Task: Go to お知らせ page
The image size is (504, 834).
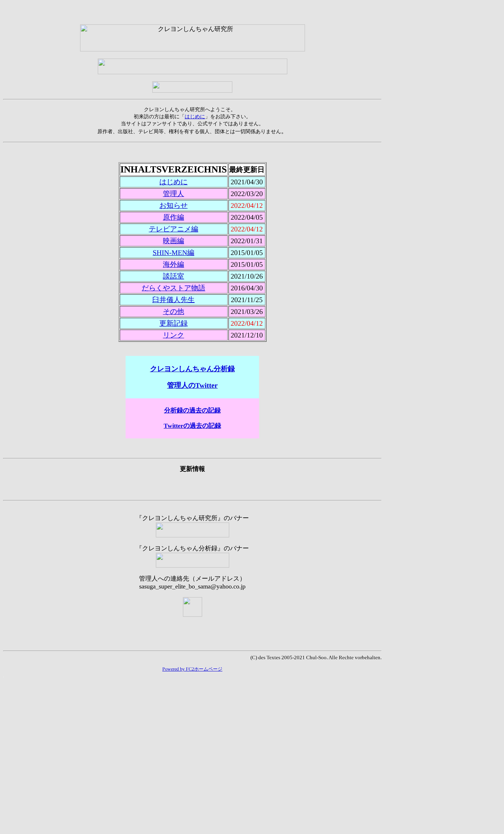Action: (173, 205)
